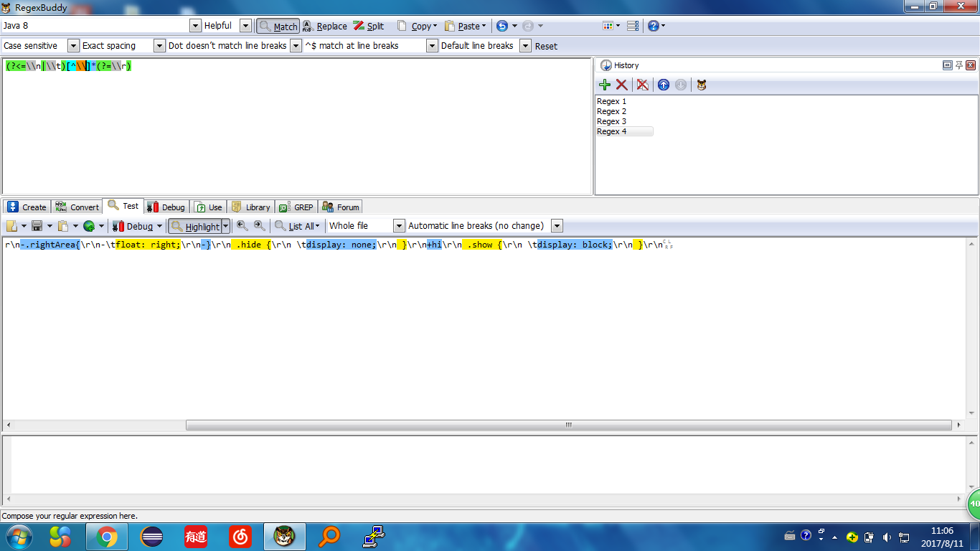980x551 pixels.
Task: Switch to Debug tab
Action: click(166, 207)
